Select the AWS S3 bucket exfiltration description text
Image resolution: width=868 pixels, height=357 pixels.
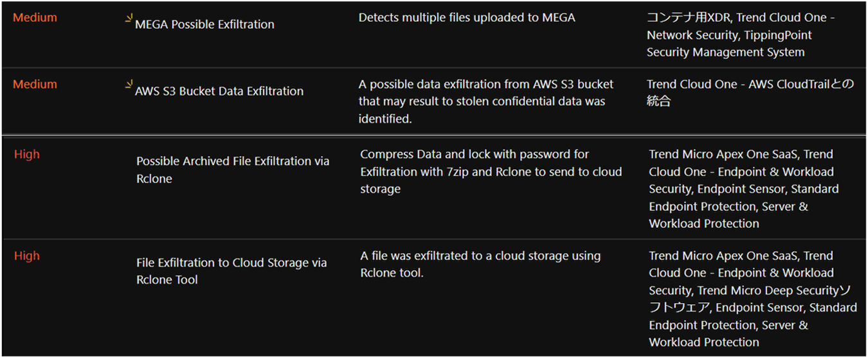tap(486, 101)
